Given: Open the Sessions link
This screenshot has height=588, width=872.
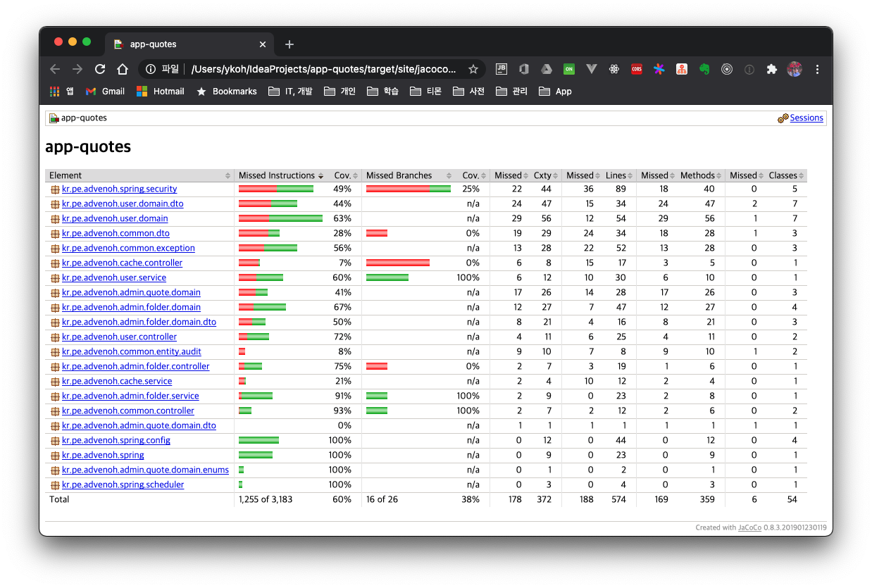Looking at the screenshot, I should [x=806, y=118].
